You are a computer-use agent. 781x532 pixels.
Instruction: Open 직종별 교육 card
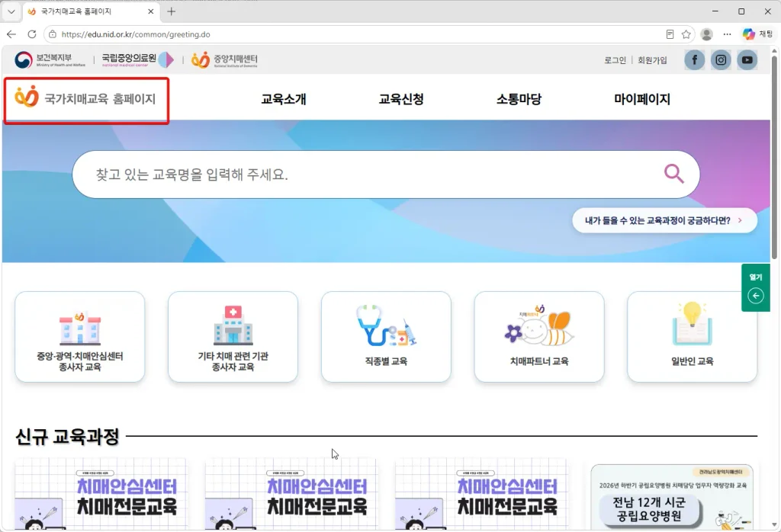point(386,337)
